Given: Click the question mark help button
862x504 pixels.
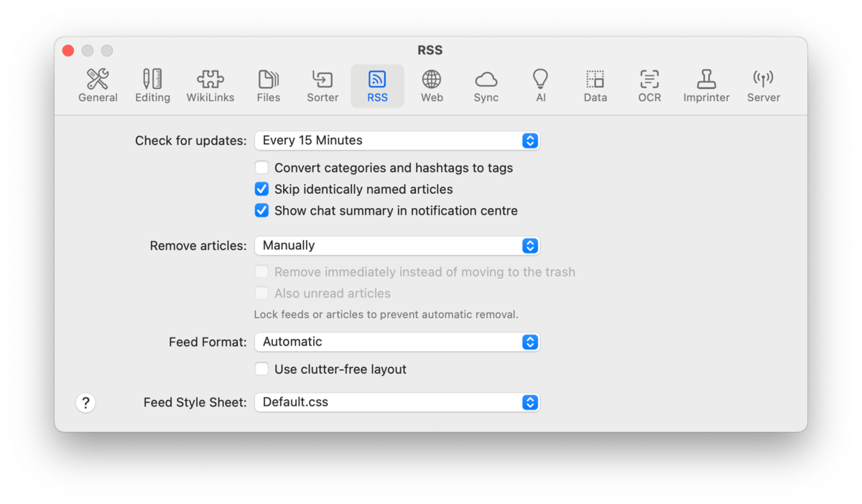Looking at the screenshot, I should pyautogui.click(x=85, y=403).
